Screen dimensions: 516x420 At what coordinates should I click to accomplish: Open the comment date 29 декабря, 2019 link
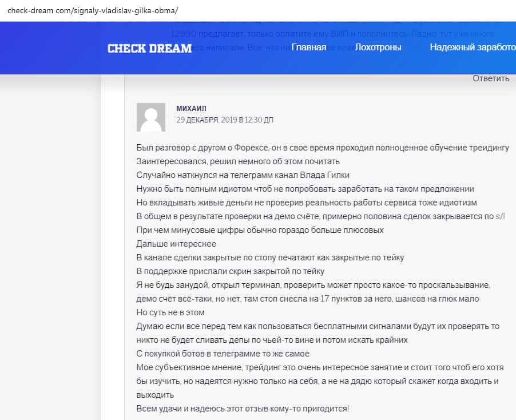click(x=225, y=120)
